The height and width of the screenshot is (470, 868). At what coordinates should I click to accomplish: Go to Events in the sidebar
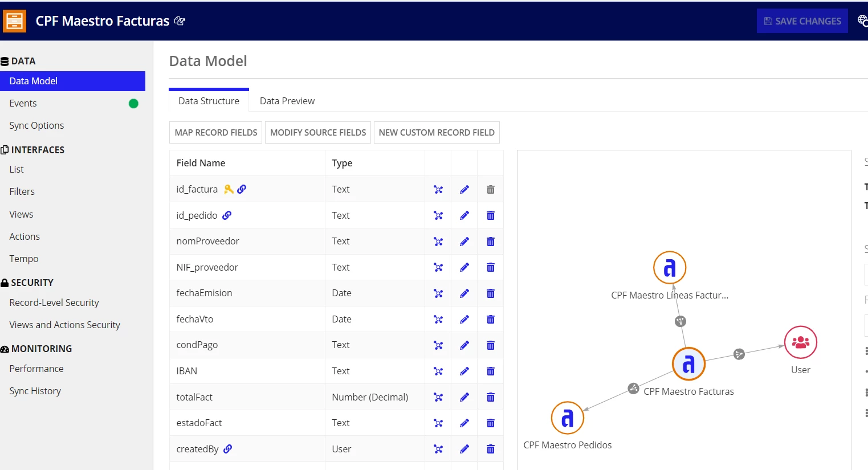pos(23,103)
